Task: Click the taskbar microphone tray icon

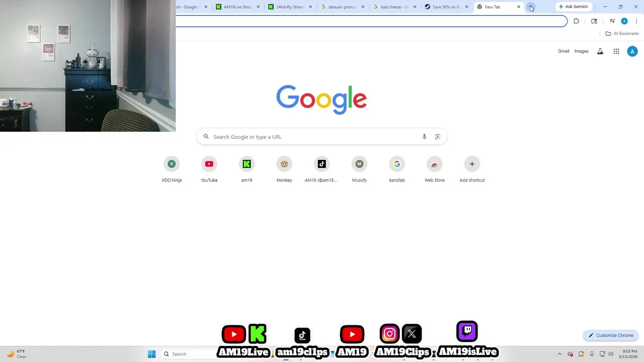Action: pyautogui.click(x=592, y=354)
